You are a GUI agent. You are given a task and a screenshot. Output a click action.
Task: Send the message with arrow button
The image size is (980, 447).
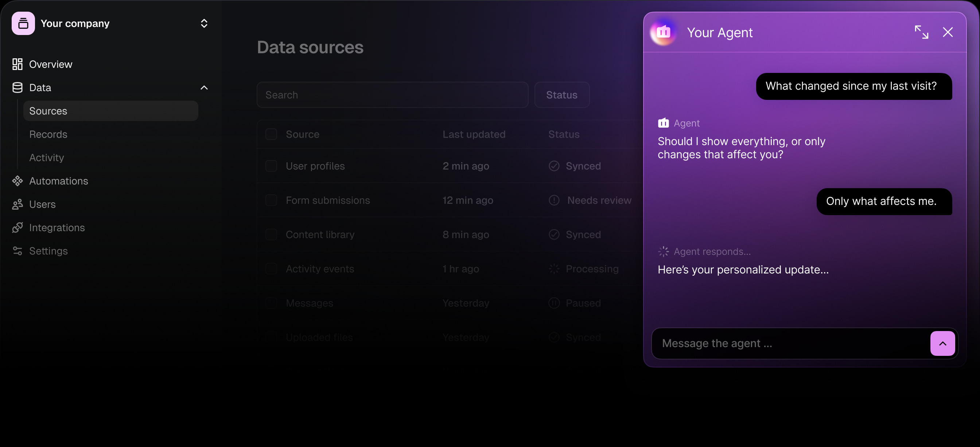pyautogui.click(x=942, y=343)
